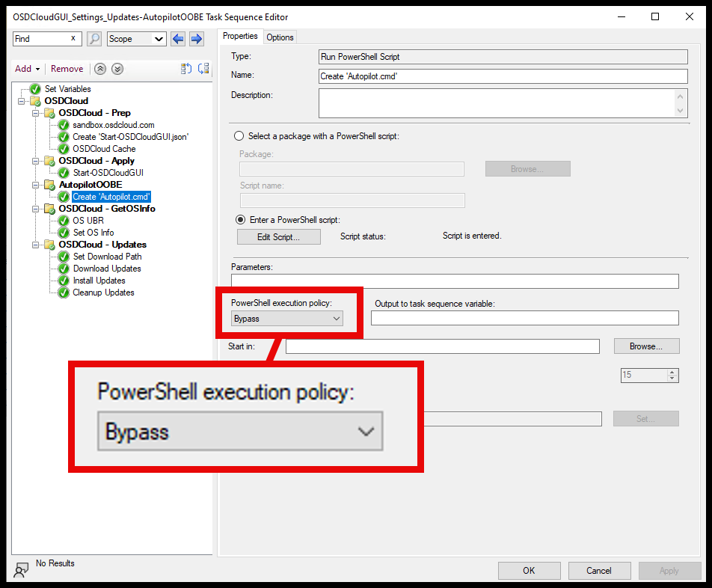Increase the timeout value using the spinner

672,372
